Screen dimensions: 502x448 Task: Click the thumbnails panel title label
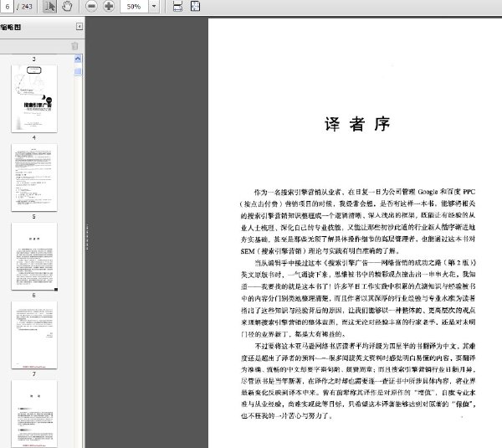[x=11, y=28]
